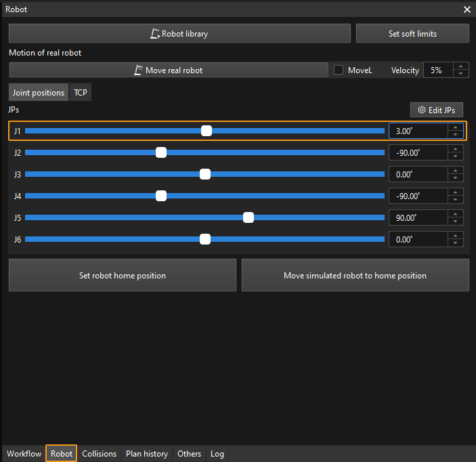Close the Robot panel

(467, 9)
